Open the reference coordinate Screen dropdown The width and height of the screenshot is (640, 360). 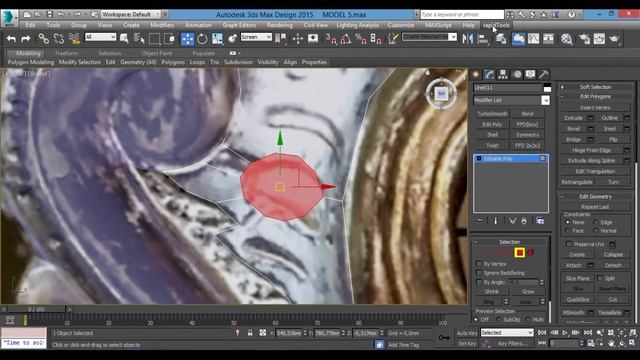point(256,37)
